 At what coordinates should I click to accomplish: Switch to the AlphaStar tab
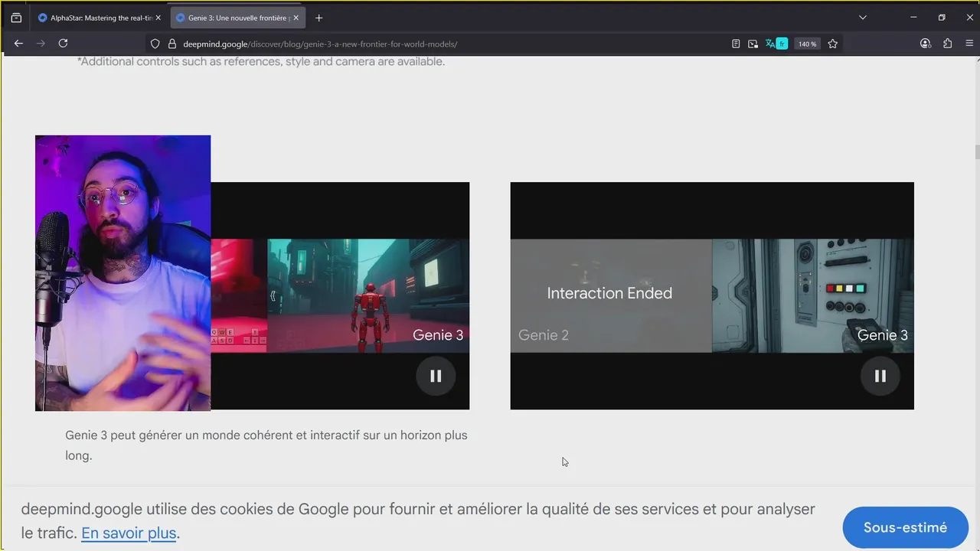coord(100,18)
